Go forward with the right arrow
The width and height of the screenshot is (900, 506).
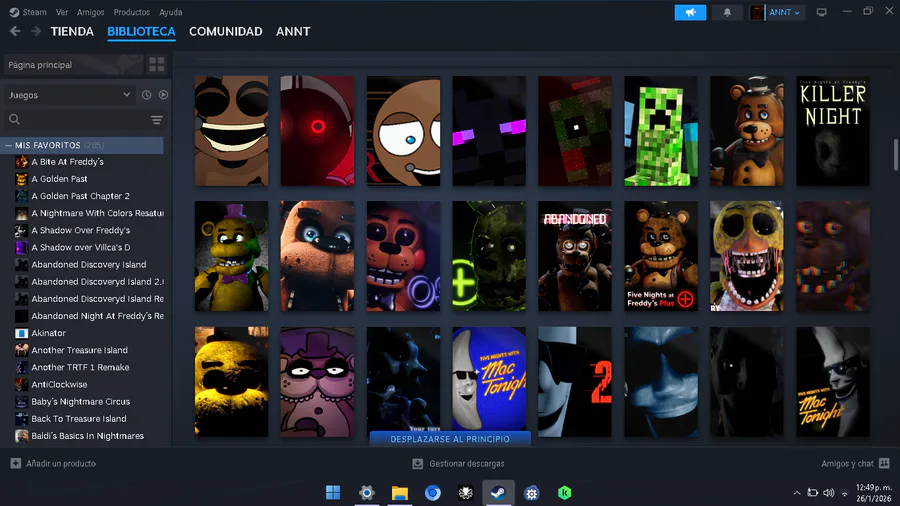(x=36, y=32)
